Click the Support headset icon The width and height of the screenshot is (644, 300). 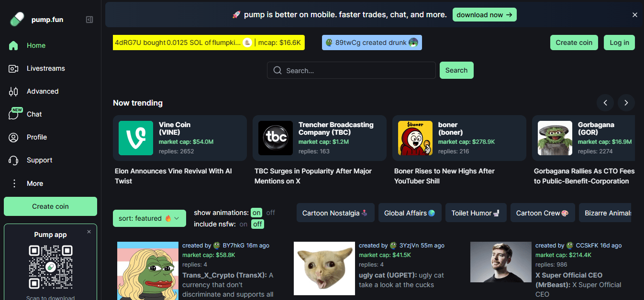(13, 160)
